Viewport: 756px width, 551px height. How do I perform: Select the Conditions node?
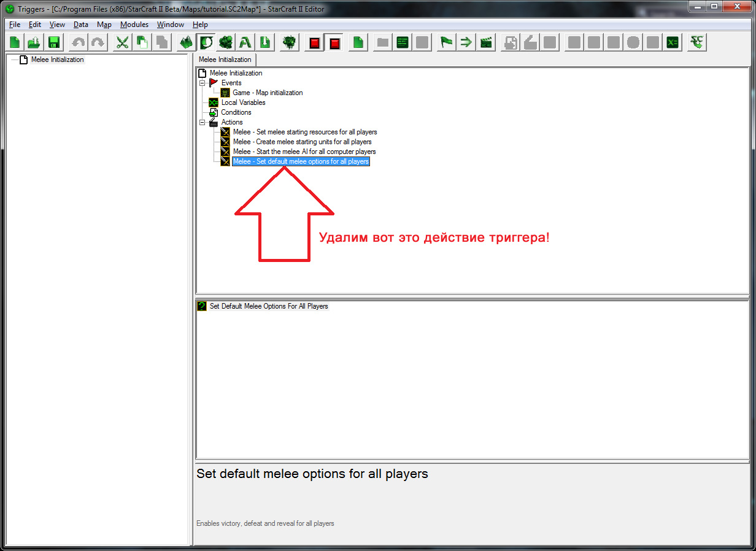236,112
